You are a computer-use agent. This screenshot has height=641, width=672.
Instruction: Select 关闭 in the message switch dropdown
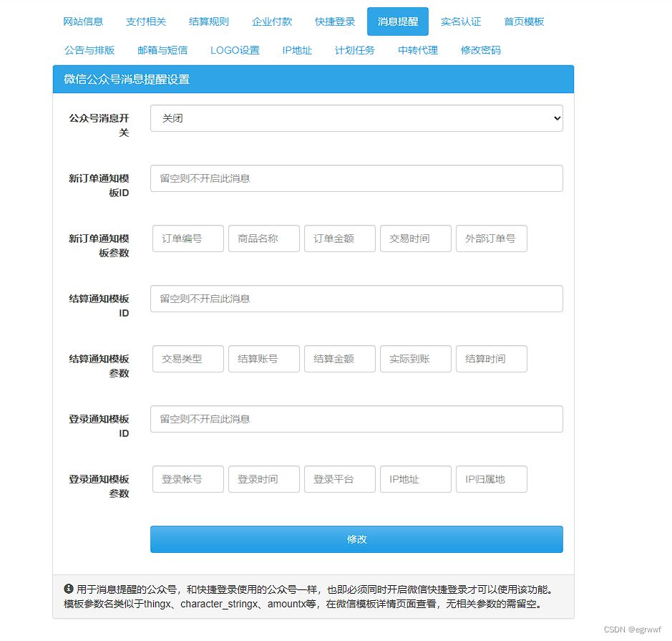tap(356, 118)
